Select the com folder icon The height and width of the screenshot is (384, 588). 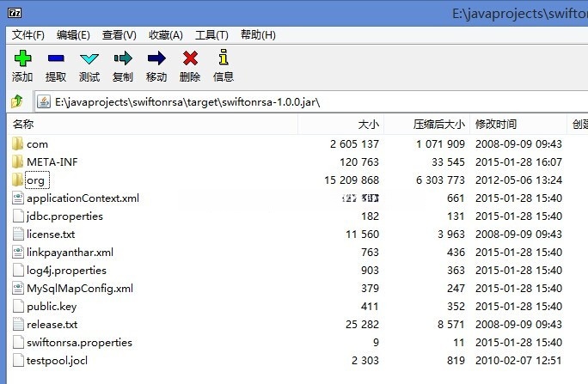tap(17, 143)
